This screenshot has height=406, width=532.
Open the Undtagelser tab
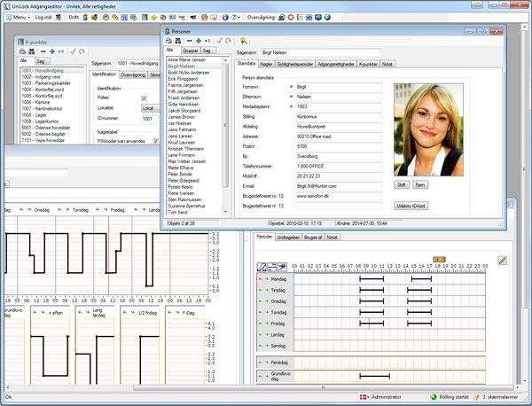[287, 237]
